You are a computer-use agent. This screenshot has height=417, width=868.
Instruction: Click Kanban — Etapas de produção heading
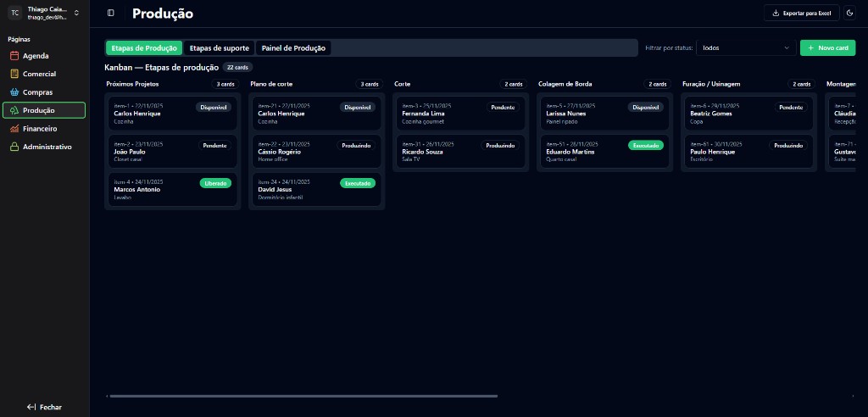point(162,68)
